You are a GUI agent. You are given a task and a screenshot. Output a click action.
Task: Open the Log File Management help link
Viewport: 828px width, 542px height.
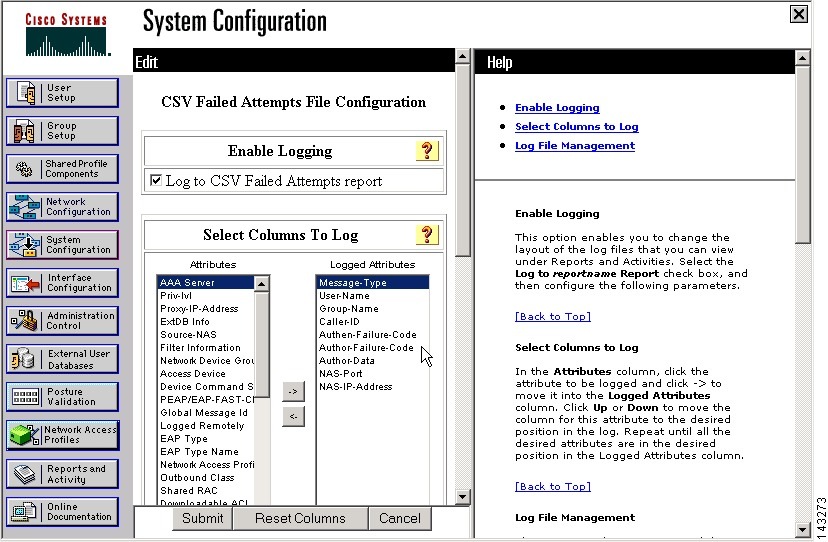coord(575,146)
